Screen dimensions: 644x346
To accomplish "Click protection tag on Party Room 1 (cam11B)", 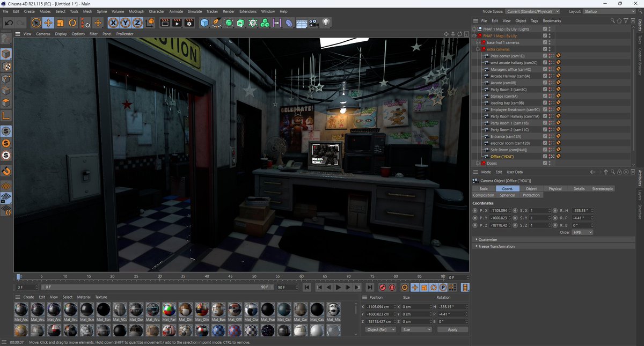I will pos(559,123).
